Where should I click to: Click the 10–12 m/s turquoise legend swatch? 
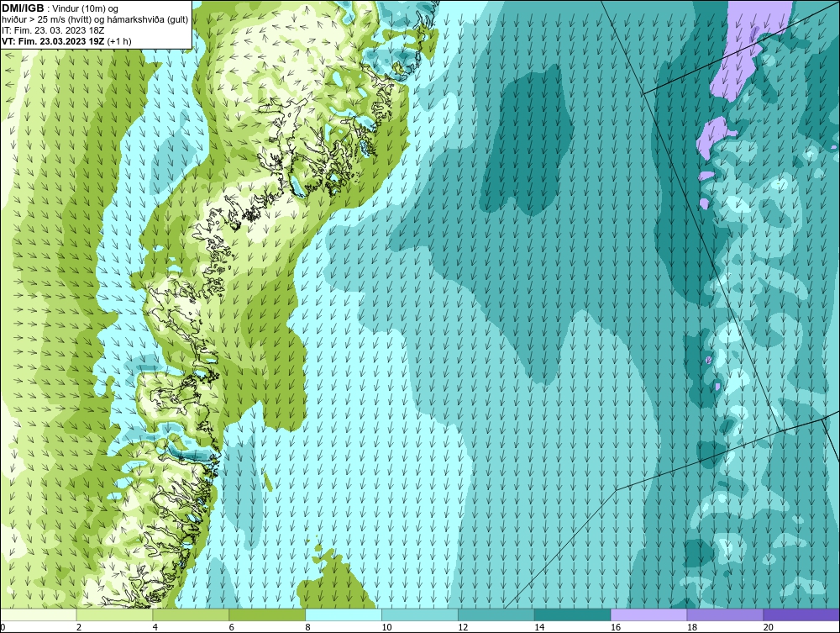[x=420, y=615]
